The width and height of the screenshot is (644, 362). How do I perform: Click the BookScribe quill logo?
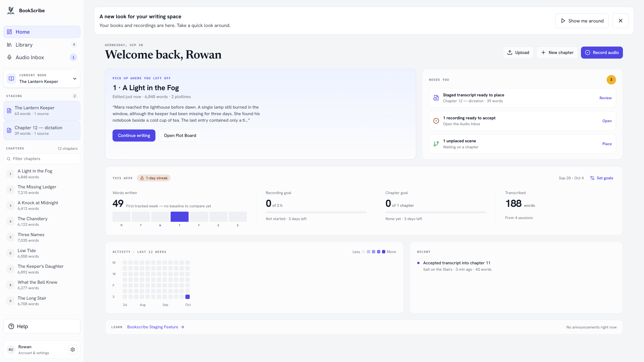click(11, 11)
